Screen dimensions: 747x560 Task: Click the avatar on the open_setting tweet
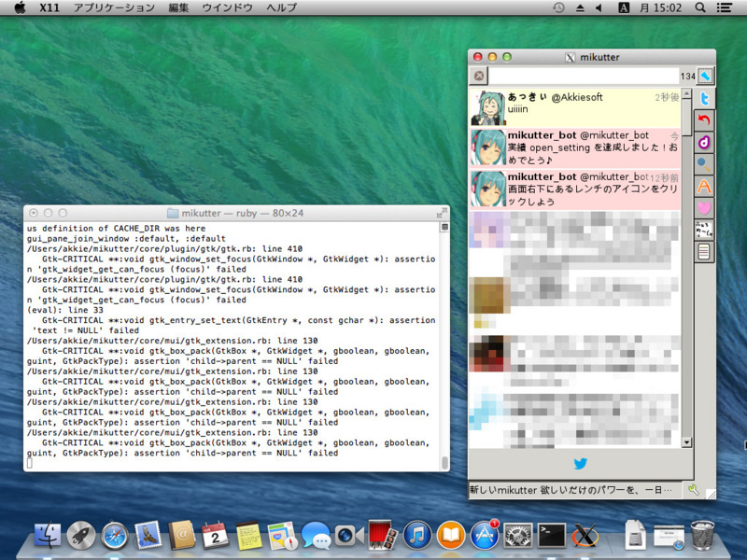coord(488,147)
